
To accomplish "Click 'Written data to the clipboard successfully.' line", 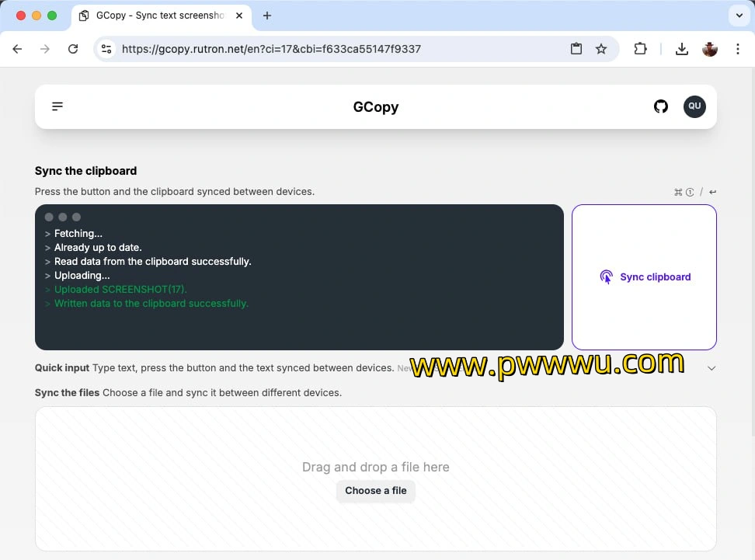I will pos(151,304).
